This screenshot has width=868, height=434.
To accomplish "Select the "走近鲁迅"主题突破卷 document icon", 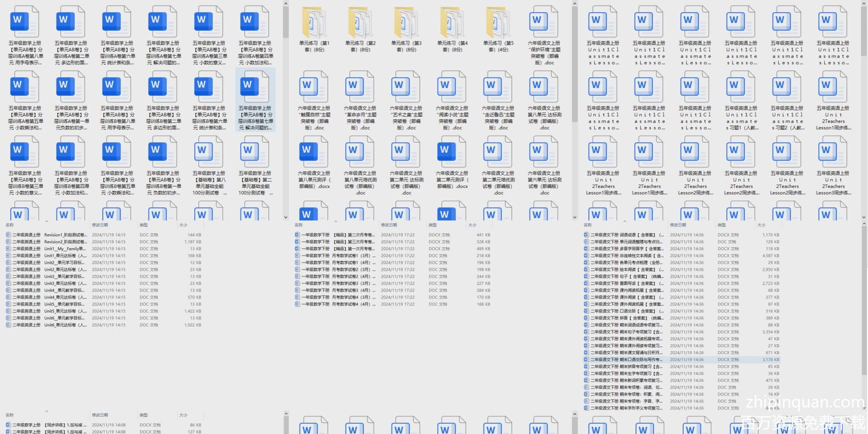I will [x=498, y=88].
